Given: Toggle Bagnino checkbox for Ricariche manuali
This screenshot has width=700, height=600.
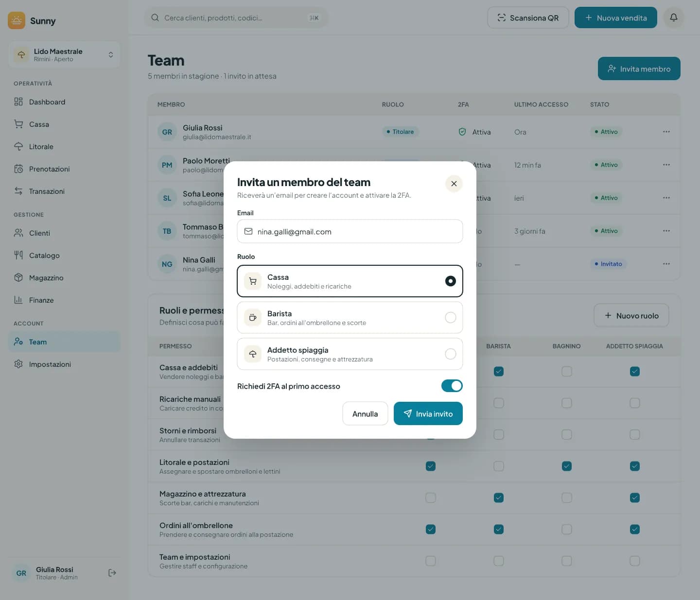Looking at the screenshot, I should 567,403.
